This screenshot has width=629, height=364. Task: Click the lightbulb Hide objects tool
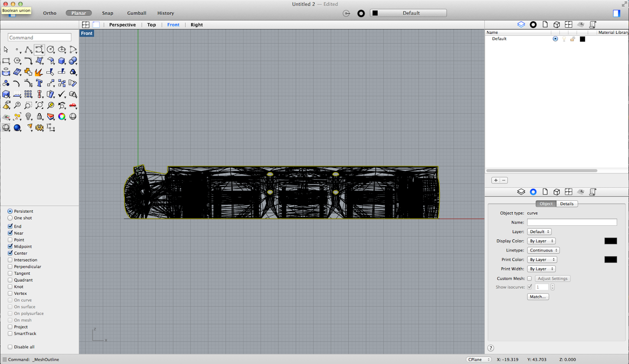pos(28,116)
